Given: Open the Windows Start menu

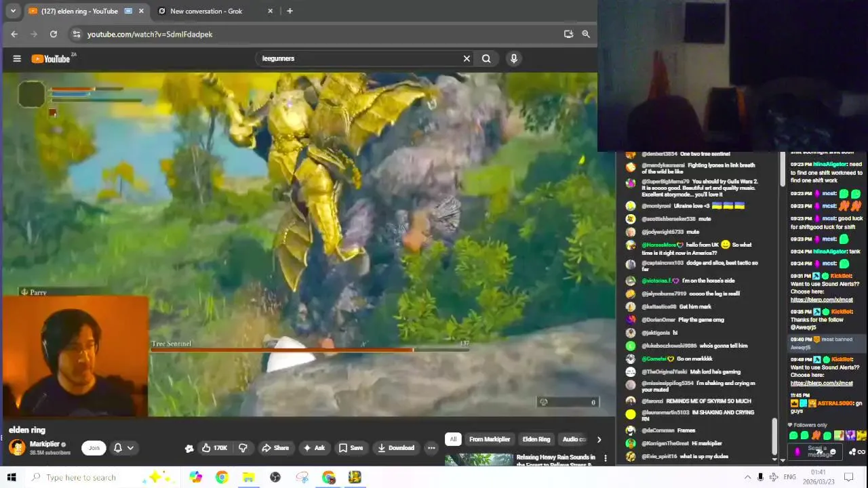Looking at the screenshot, I should 11,477.
